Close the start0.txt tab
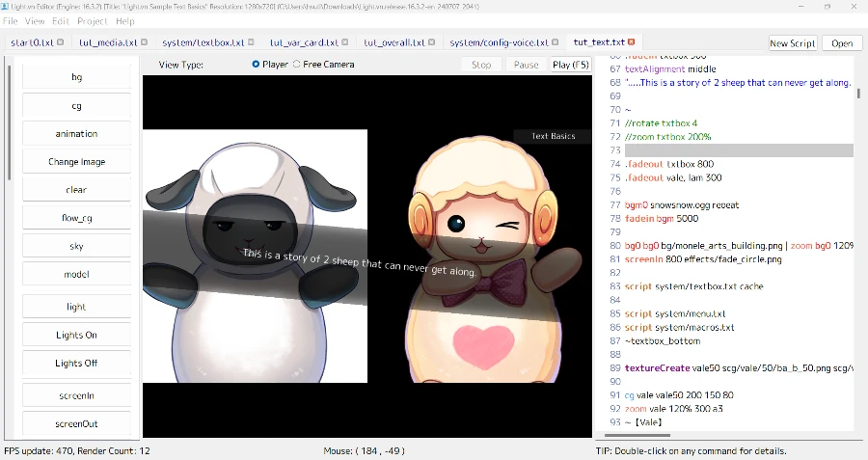 [61, 42]
